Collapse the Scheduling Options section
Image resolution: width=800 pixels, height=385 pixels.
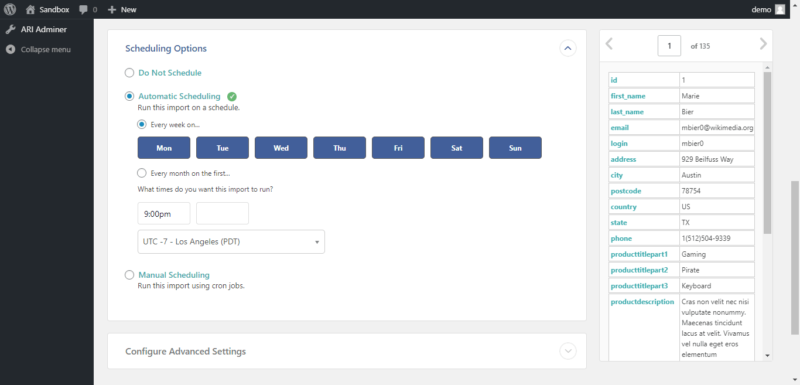(x=568, y=48)
